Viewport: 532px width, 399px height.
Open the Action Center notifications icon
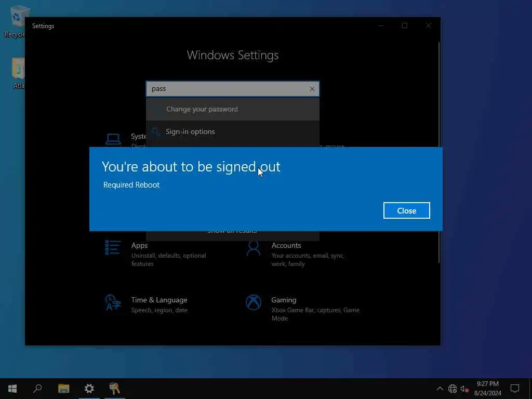(515, 389)
